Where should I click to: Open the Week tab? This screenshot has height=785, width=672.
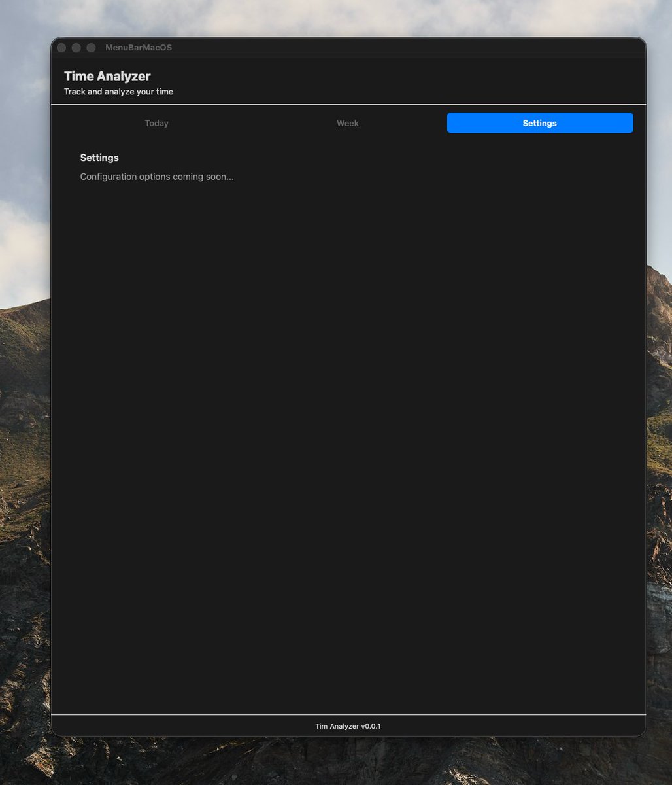pyautogui.click(x=348, y=123)
